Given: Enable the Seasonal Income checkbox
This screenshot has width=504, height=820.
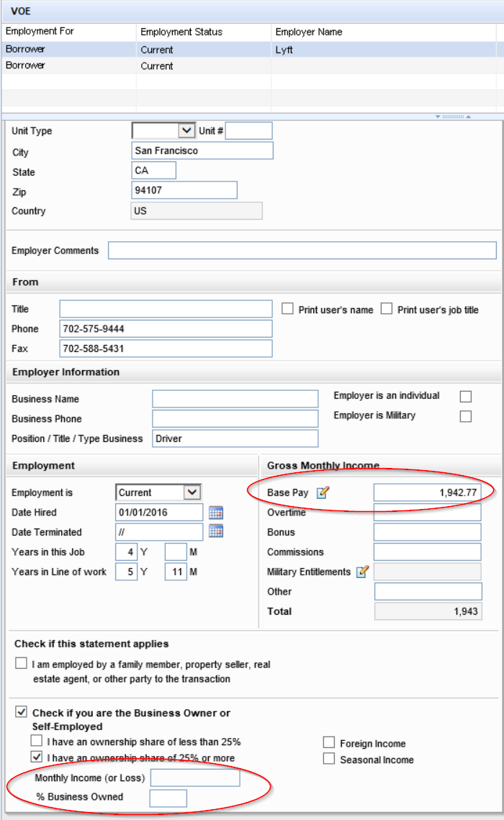Looking at the screenshot, I should coord(329,758).
